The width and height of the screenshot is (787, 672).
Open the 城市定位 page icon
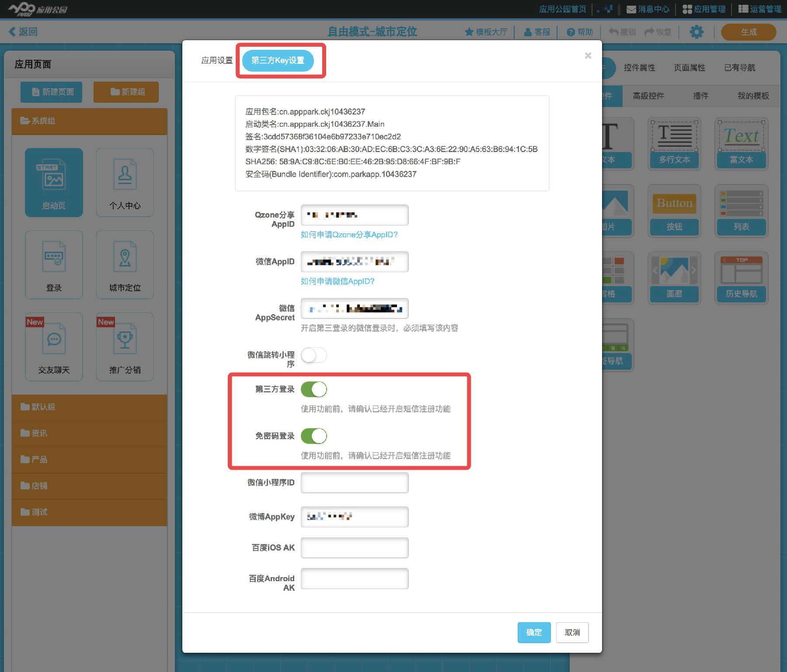[x=125, y=264]
